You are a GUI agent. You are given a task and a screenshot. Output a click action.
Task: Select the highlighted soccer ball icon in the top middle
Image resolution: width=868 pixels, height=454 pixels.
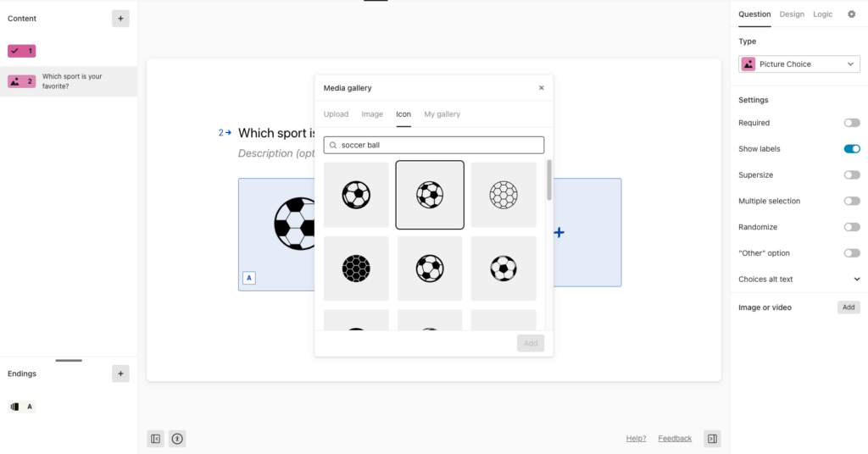[430, 195]
